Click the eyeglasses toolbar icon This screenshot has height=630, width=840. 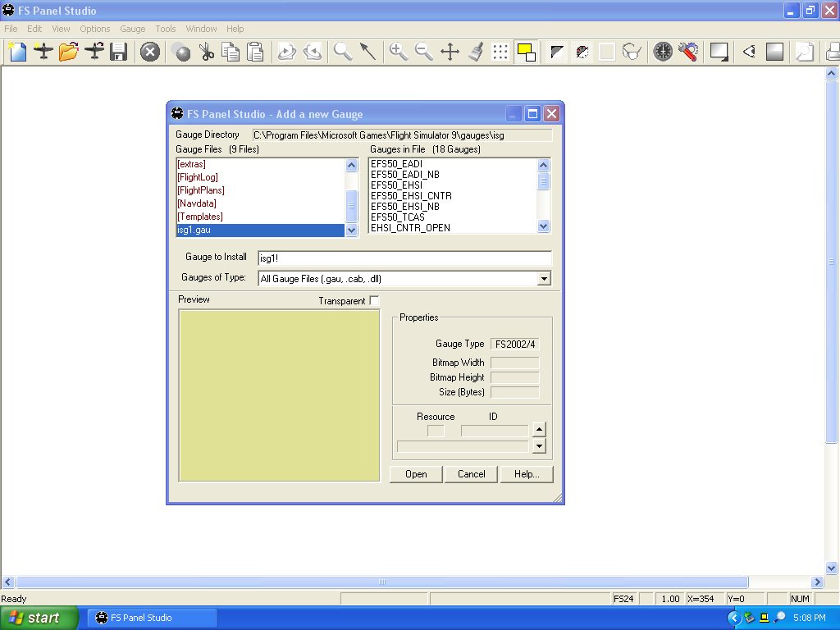point(632,52)
